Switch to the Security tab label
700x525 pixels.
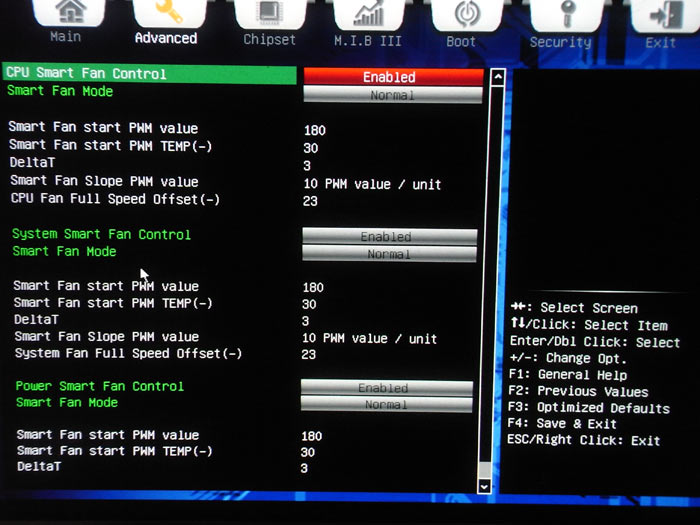coord(561,42)
